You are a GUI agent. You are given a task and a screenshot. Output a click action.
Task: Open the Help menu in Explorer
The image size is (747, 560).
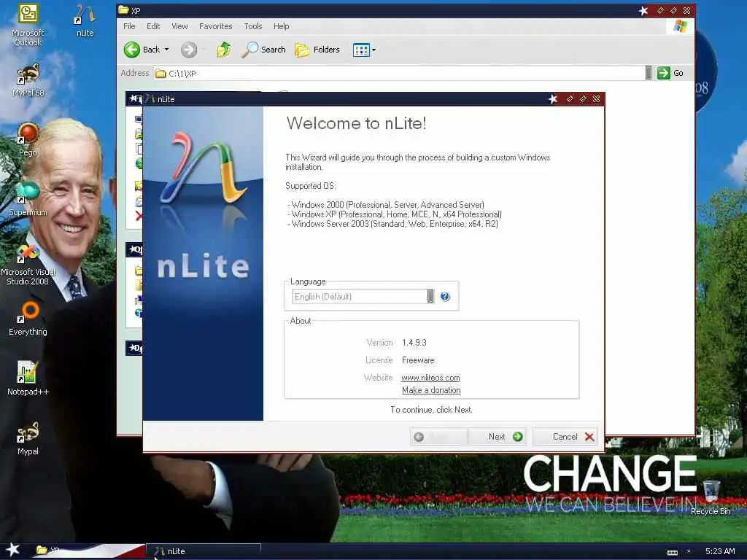click(x=281, y=26)
